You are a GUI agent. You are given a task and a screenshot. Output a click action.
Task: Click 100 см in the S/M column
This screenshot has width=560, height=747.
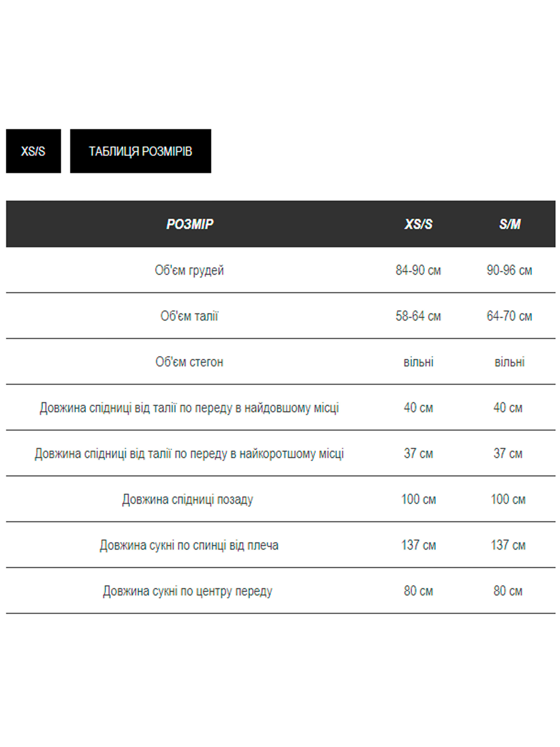tap(508, 499)
